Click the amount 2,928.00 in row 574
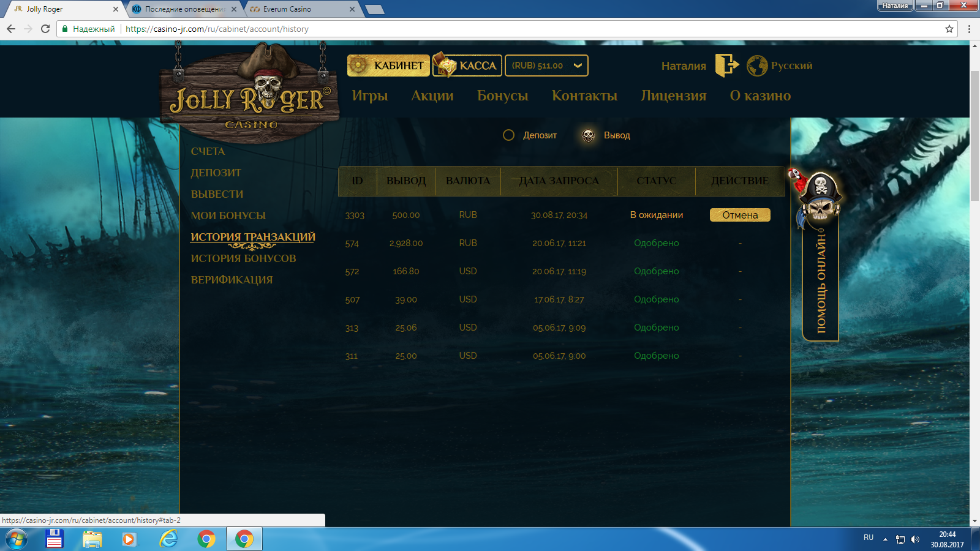 pos(406,243)
